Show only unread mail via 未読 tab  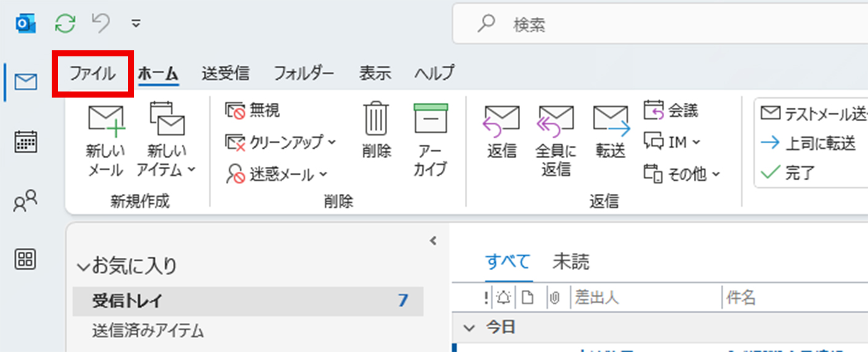pos(570,262)
